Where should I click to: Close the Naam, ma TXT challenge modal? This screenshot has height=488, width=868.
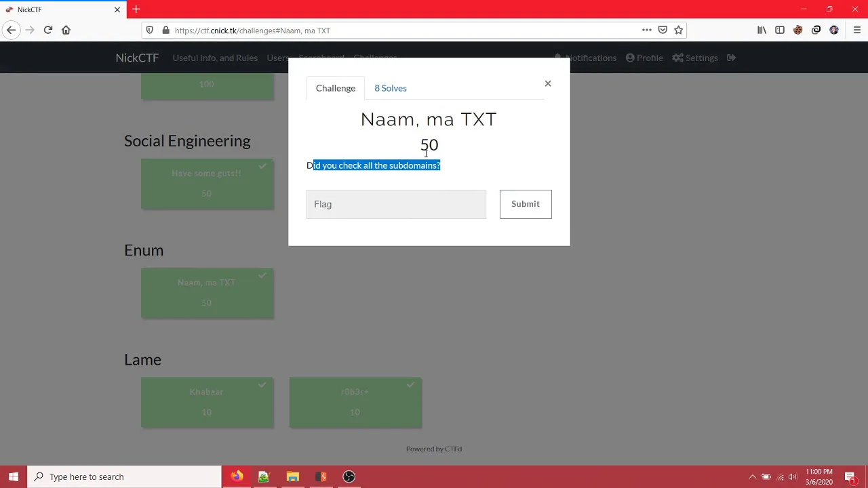pyautogui.click(x=548, y=83)
